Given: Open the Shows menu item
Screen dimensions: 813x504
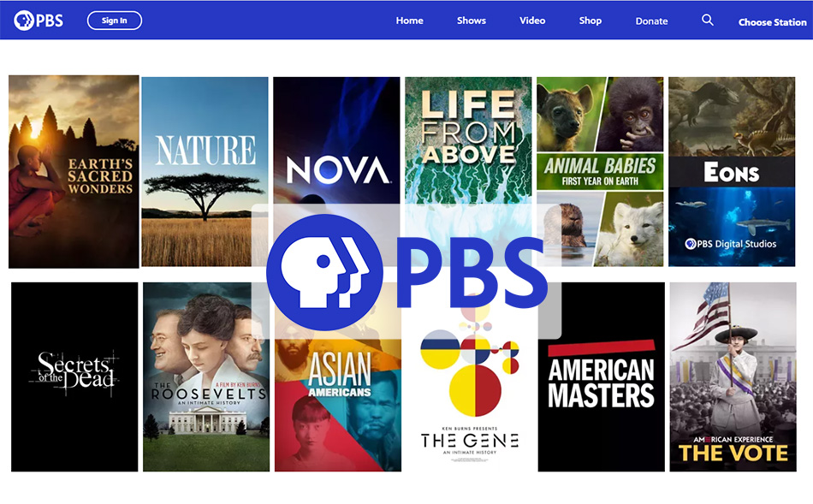Looking at the screenshot, I should [x=472, y=21].
